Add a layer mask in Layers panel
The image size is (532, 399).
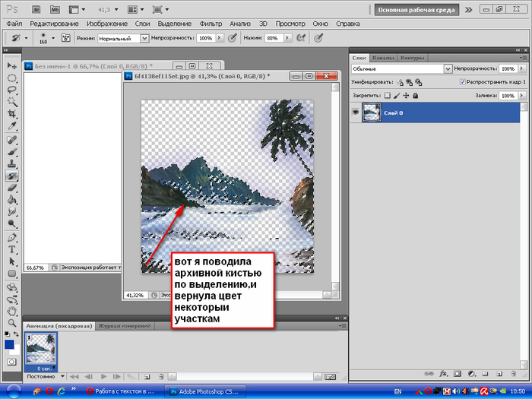click(x=458, y=374)
